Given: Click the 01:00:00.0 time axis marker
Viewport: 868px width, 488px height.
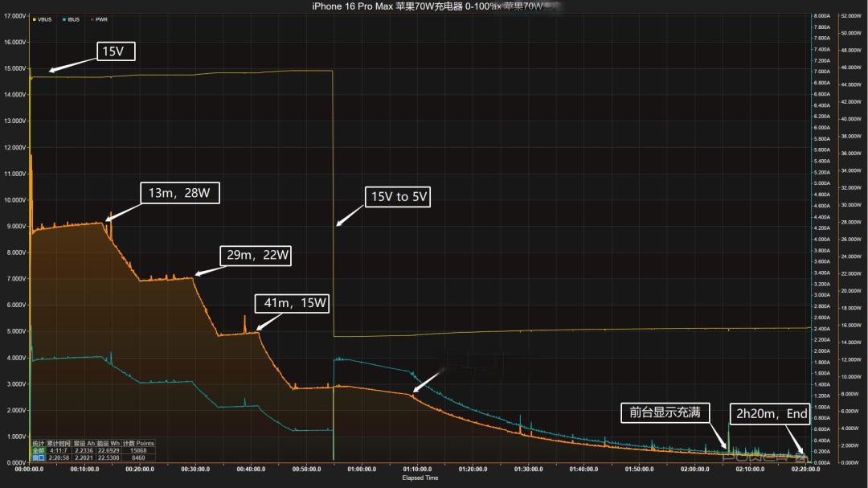Looking at the screenshot, I should 362,470.
